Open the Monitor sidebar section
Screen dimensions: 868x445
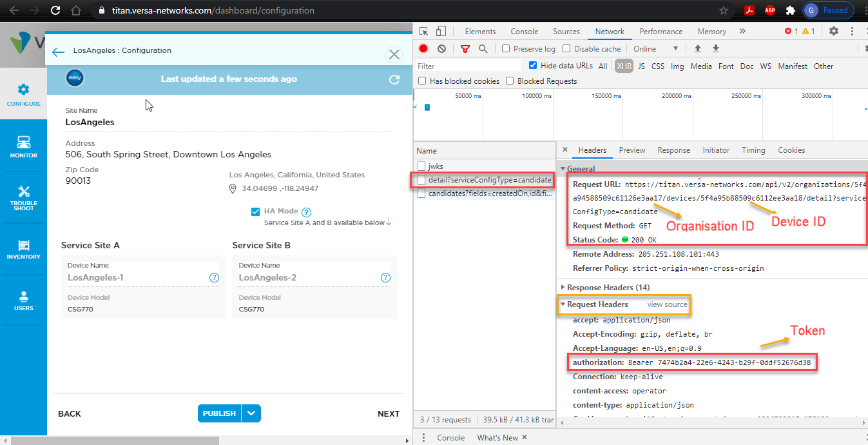[x=24, y=146]
